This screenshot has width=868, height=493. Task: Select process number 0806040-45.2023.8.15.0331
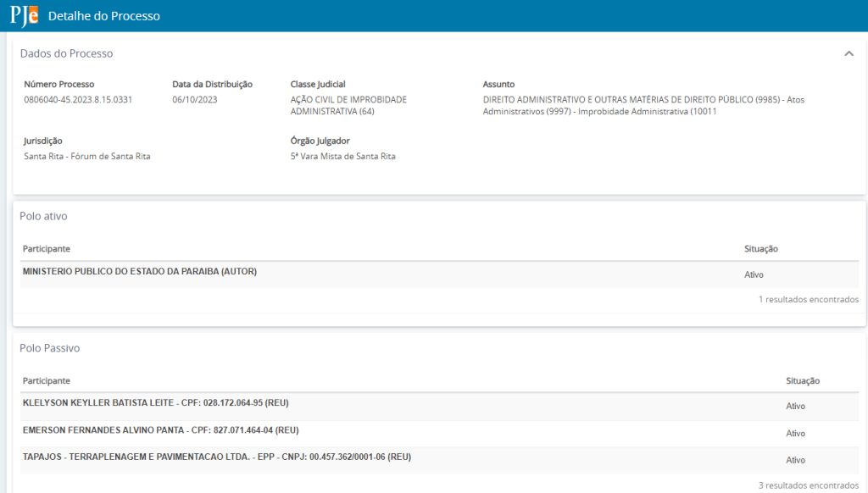[78, 100]
